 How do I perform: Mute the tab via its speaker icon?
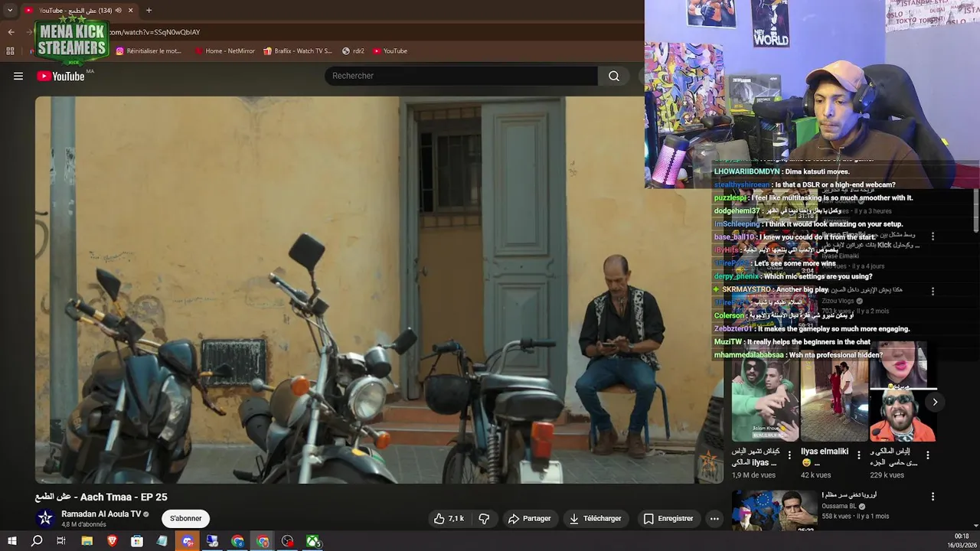pos(118,10)
